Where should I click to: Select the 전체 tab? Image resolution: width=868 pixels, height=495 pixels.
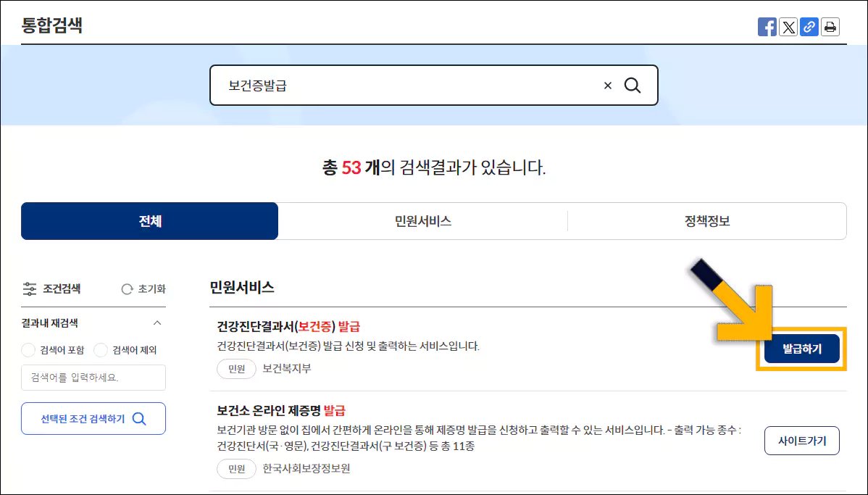pyautogui.click(x=149, y=221)
